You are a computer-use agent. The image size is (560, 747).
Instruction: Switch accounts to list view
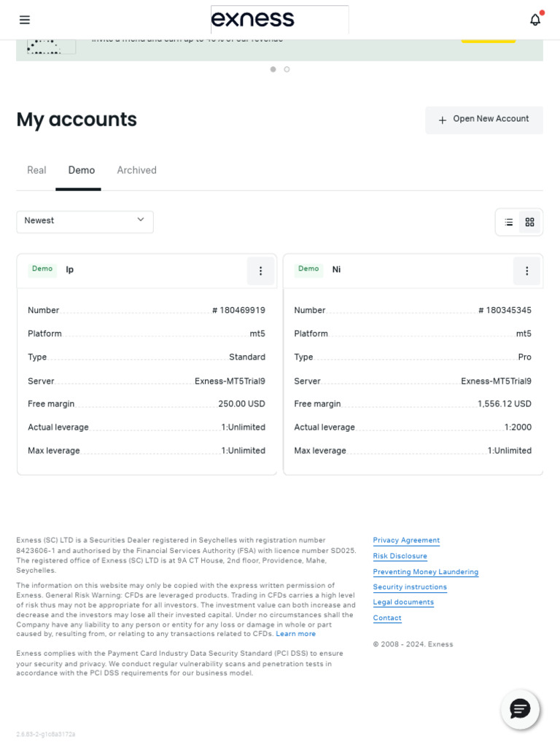pyautogui.click(x=509, y=222)
